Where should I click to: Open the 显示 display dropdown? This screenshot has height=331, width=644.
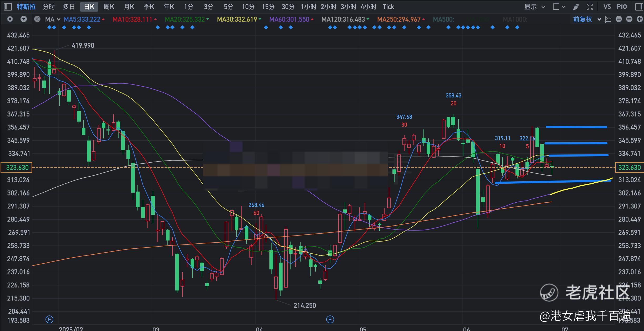[535, 7]
